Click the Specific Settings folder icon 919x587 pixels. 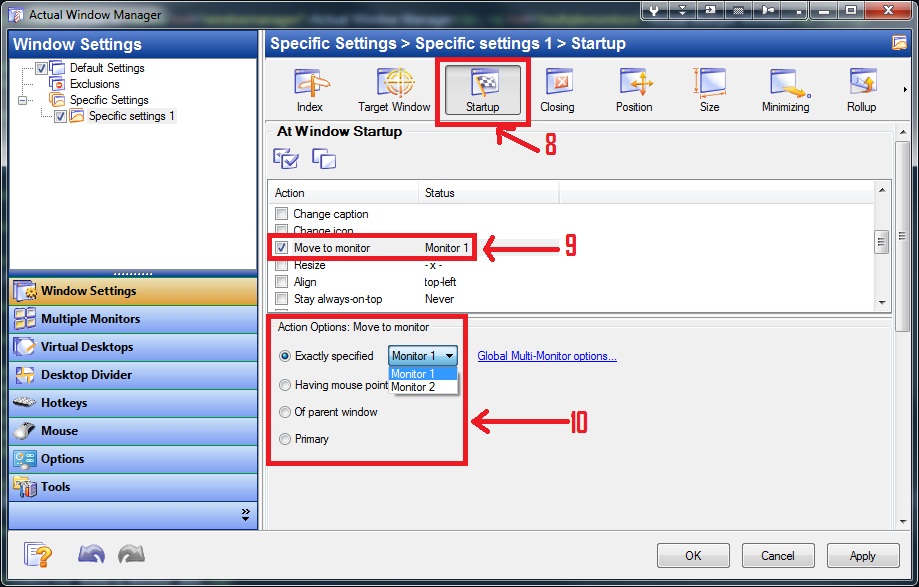coord(57,100)
